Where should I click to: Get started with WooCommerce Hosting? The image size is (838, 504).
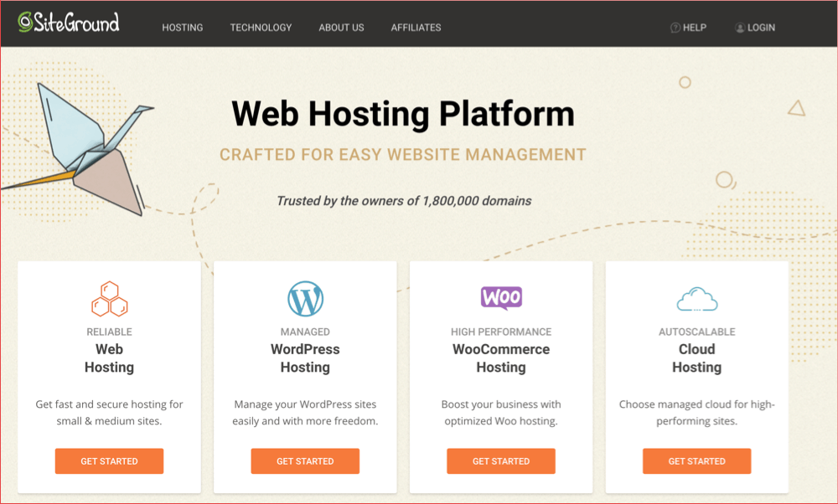point(501,461)
